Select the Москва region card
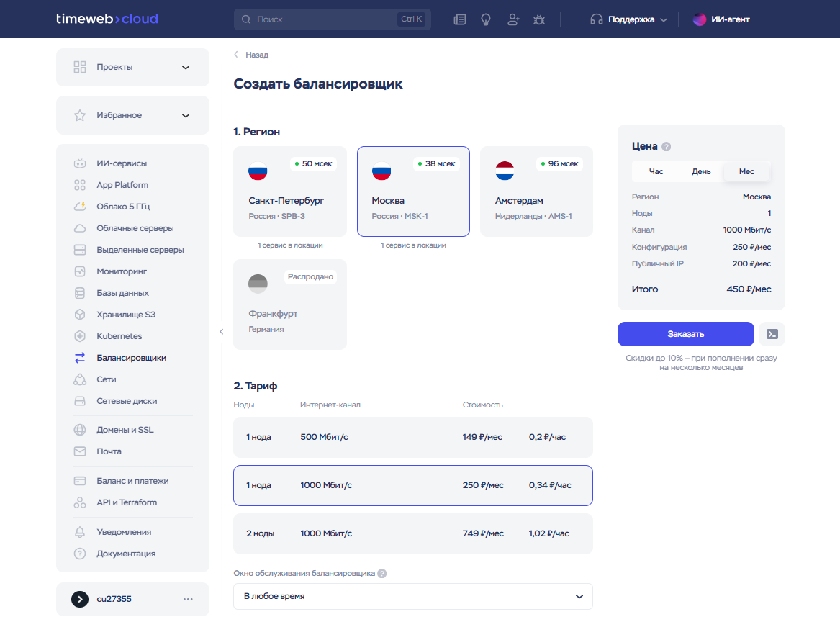Image resolution: width=840 pixels, height=622 pixels. tap(413, 191)
